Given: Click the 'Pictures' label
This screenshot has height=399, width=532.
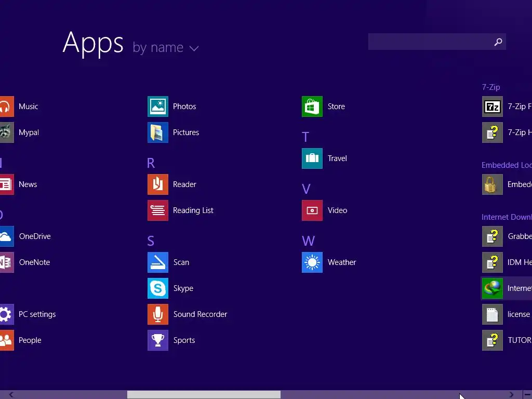Looking at the screenshot, I should [186, 132].
